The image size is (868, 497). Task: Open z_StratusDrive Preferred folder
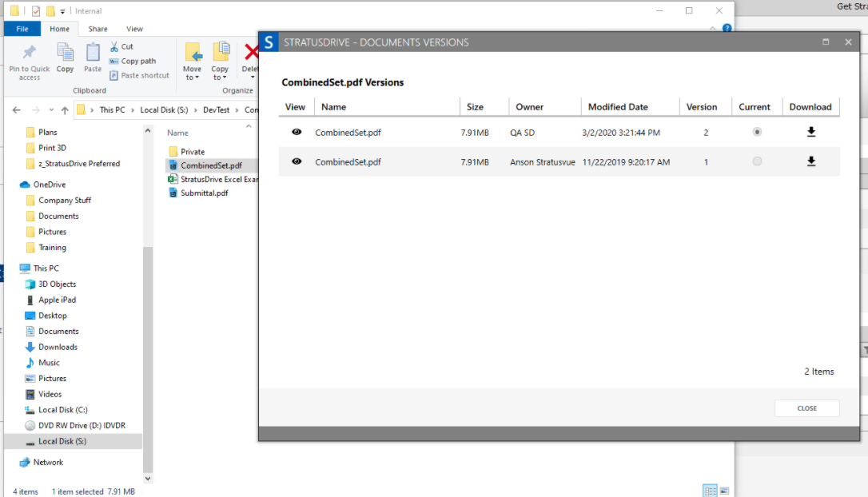[78, 164]
